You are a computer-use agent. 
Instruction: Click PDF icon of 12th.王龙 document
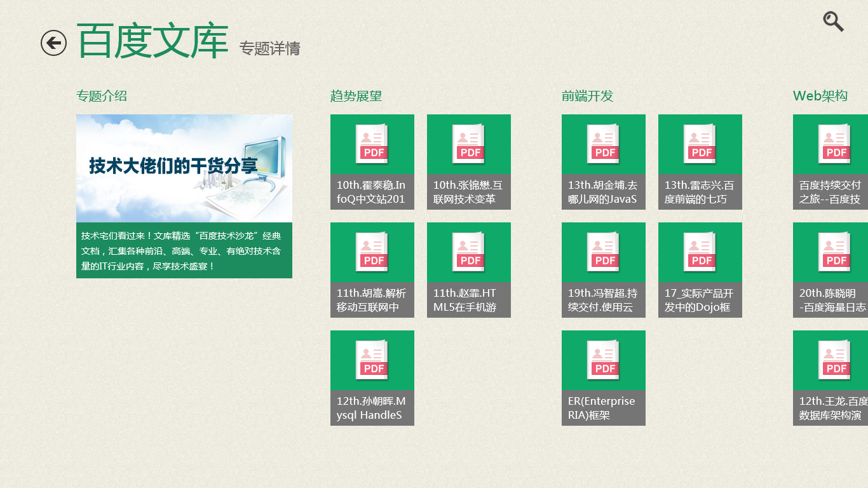tap(835, 360)
